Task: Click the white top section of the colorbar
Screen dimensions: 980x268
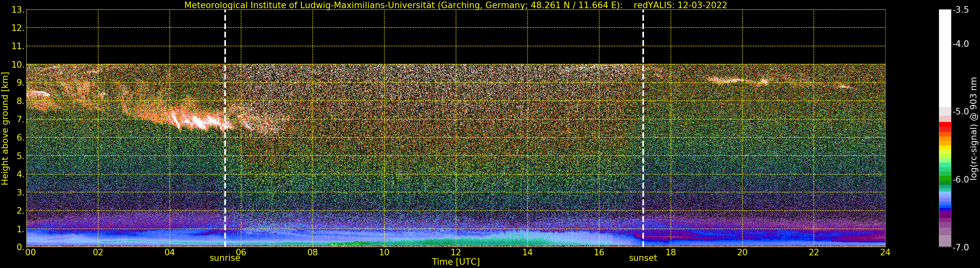Action: pos(945,58)
